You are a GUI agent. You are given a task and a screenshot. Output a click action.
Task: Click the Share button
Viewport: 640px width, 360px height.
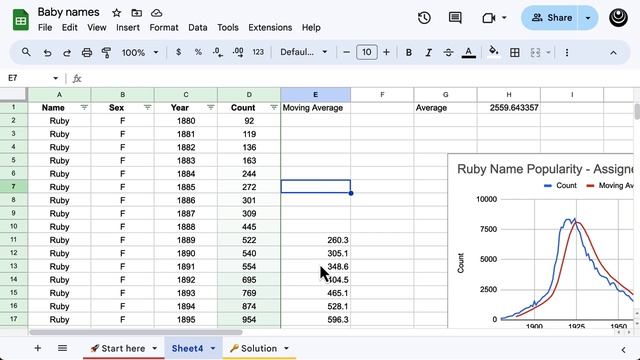pyautogui.click(x=550, y=18)
